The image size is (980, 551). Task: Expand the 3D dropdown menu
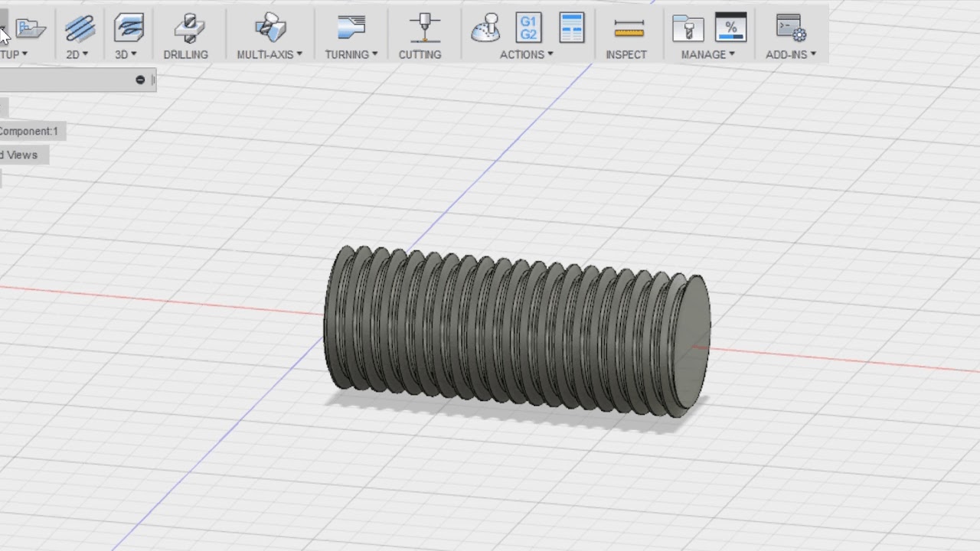tap(126, 54)
